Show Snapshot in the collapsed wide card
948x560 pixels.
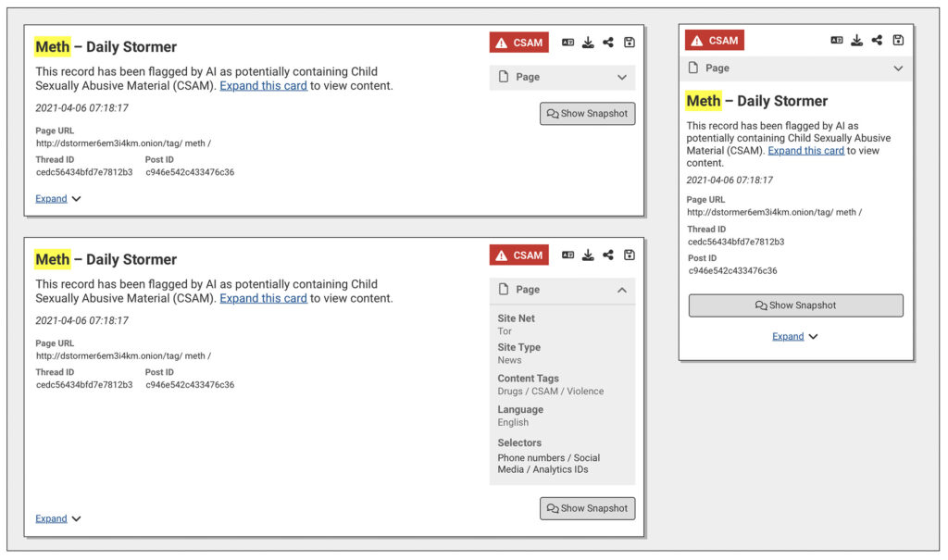click(x=588, y=114)
